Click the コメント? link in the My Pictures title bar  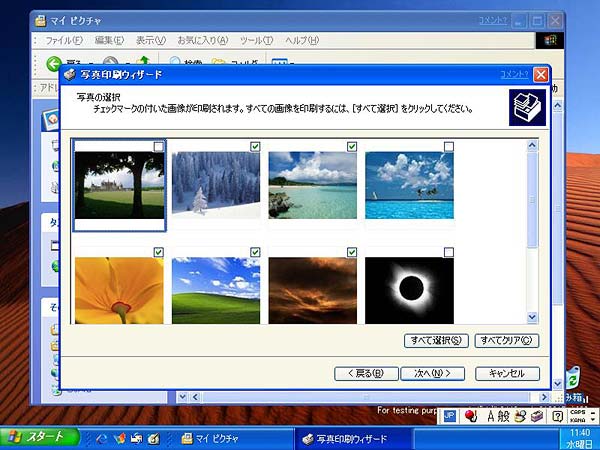click(x=493, y=20)
